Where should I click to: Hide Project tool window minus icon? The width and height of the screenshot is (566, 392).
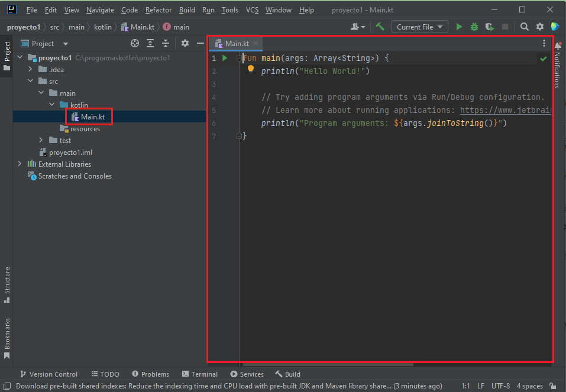tap(200, 43)
